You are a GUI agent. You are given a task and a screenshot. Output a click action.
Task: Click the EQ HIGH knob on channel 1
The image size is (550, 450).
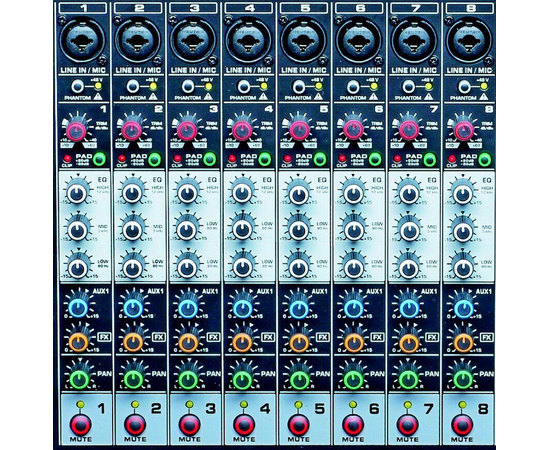(77, 193)
